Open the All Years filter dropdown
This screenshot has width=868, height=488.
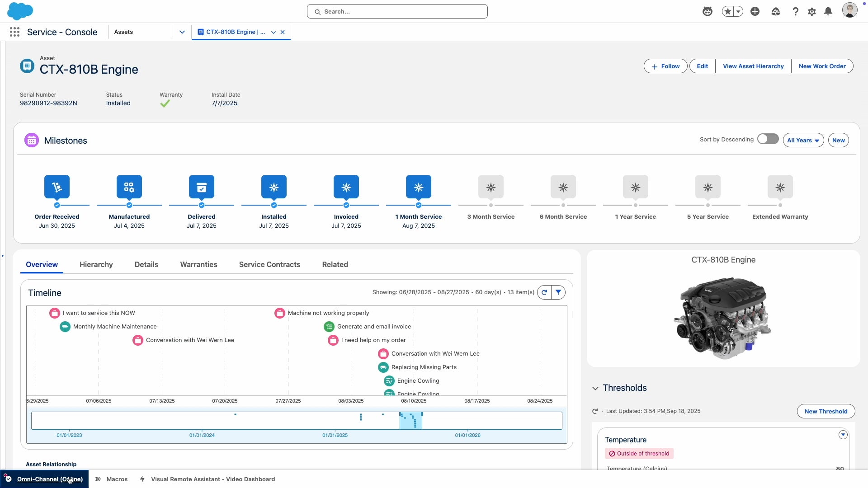[803, 141]
